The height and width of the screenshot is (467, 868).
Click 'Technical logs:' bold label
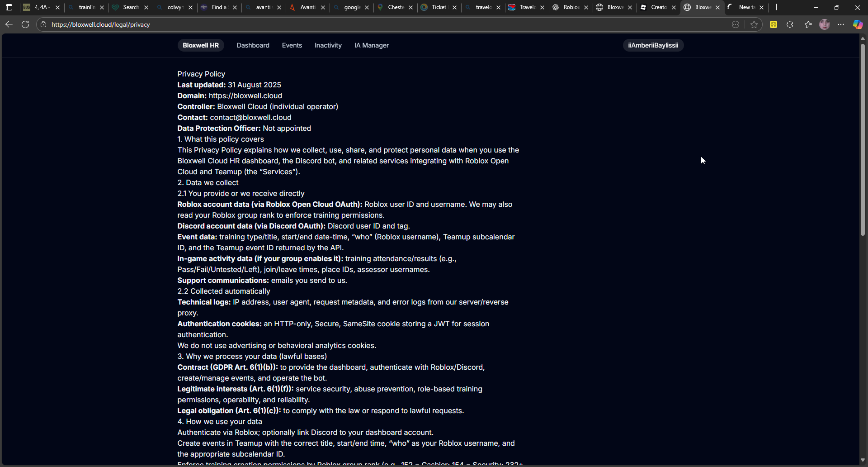(x=204, y=302)
